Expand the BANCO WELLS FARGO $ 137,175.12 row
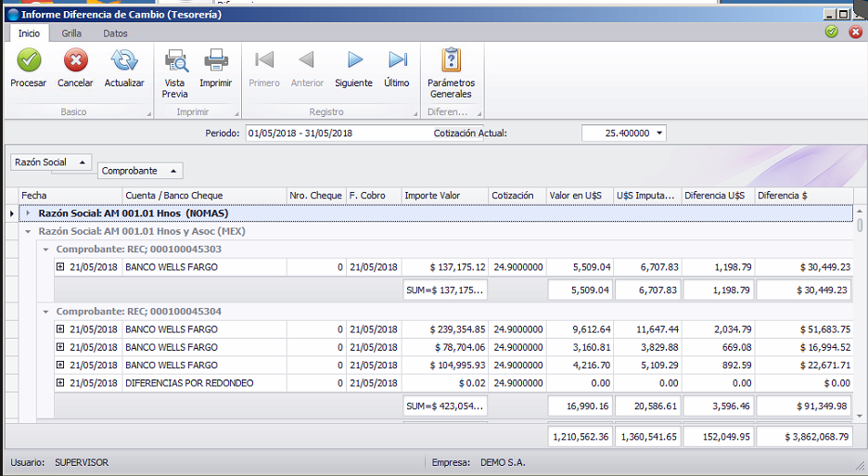The height and width of the screenshot is (476, 868). click(x=60, y=266)
